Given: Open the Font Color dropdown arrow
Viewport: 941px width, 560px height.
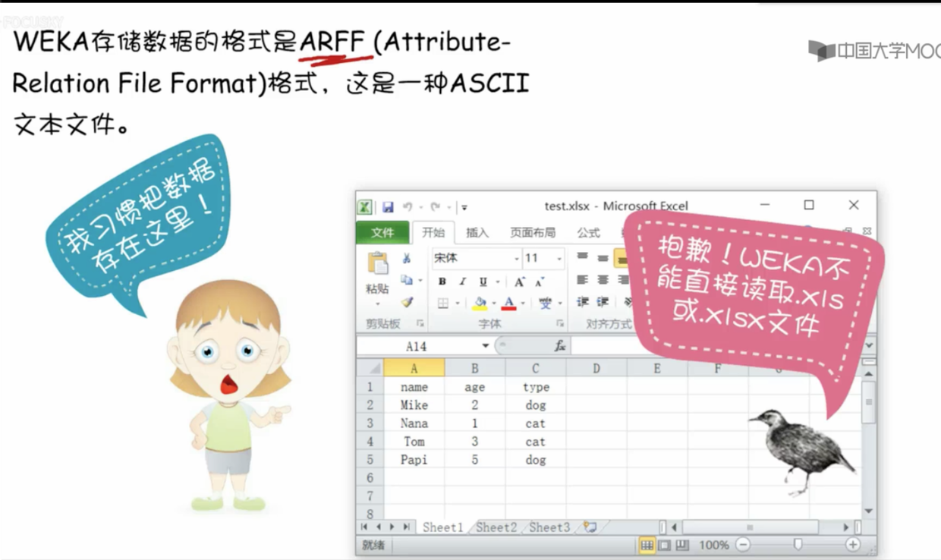Looking at the screenshot, I should 522,304.
